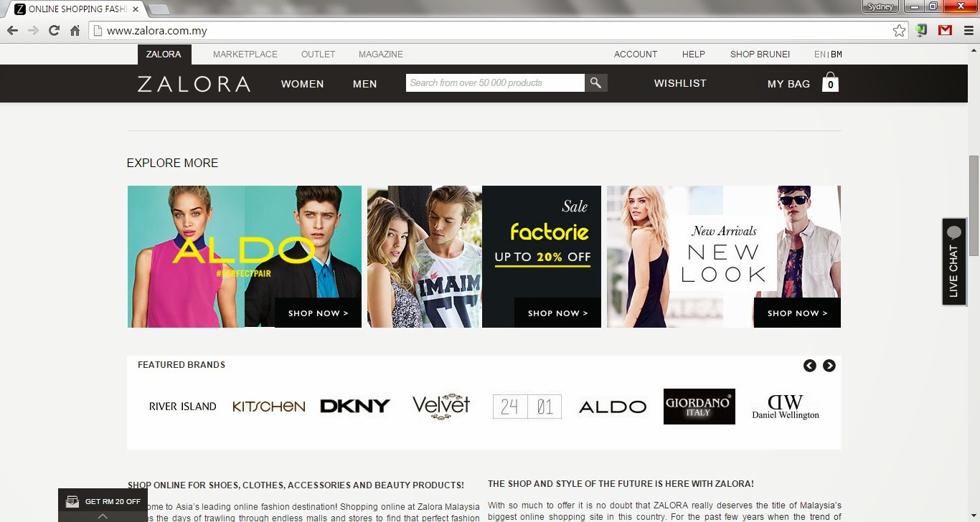Open the ALDO #perfectpair banner image

(x=245, y=257)
